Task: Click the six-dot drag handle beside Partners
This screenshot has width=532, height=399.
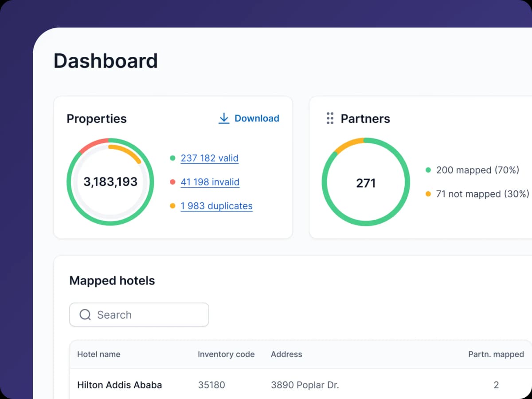Action: tap(330, 119)
